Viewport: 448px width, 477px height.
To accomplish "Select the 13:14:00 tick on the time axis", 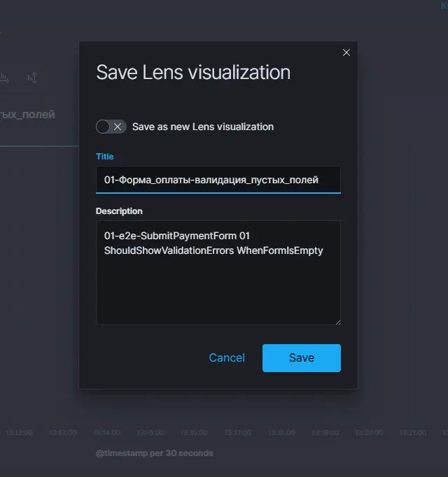I will pyautogui.click(x=106, y=433).
